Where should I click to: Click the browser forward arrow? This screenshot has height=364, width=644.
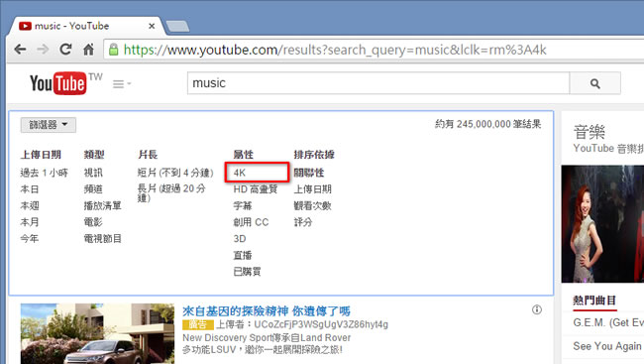[43, 50]
